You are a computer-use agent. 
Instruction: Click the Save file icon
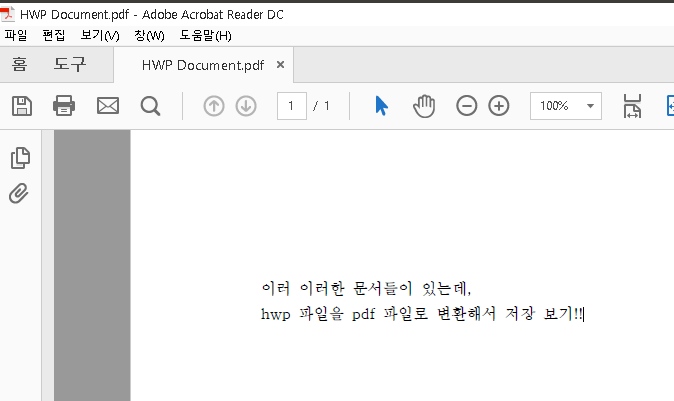point(22,106)
